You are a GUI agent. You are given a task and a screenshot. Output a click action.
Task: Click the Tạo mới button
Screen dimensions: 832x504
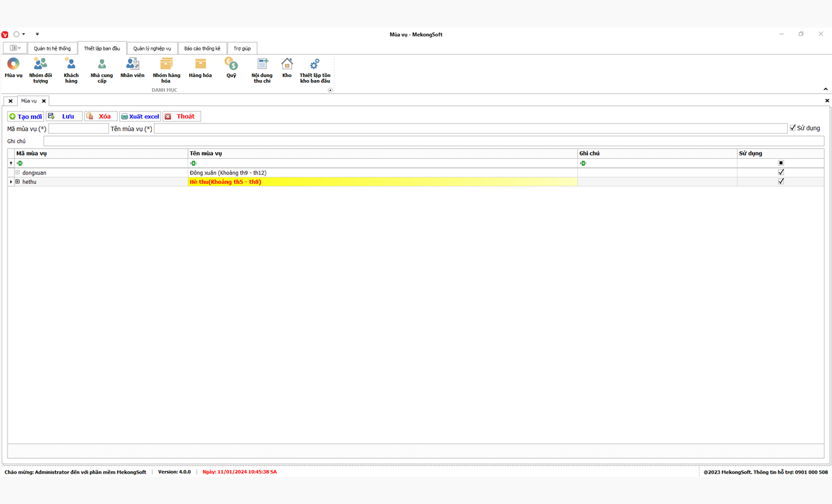tap(26, 117)
